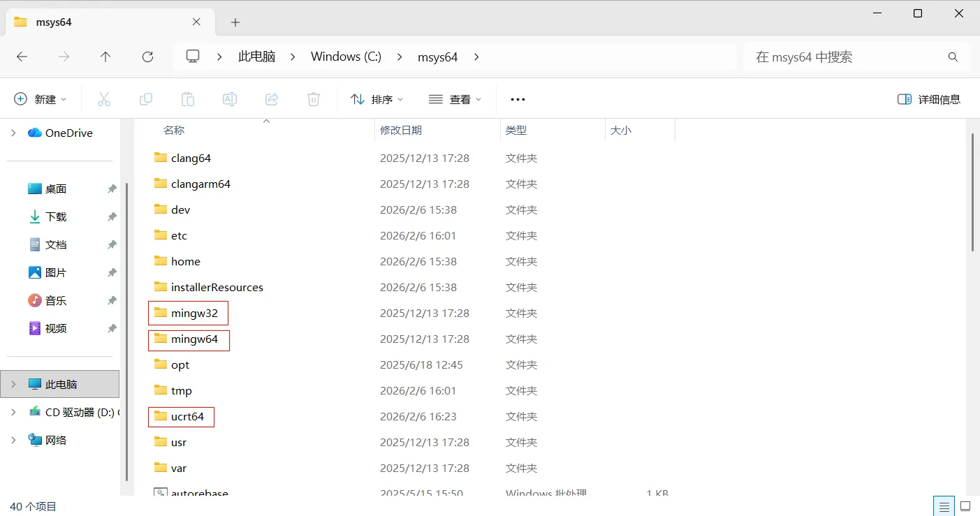Image resolution: width=980 pixels, height=516 pixels.
Task: Open the see-more (...) menu
Action: point(517,98)
